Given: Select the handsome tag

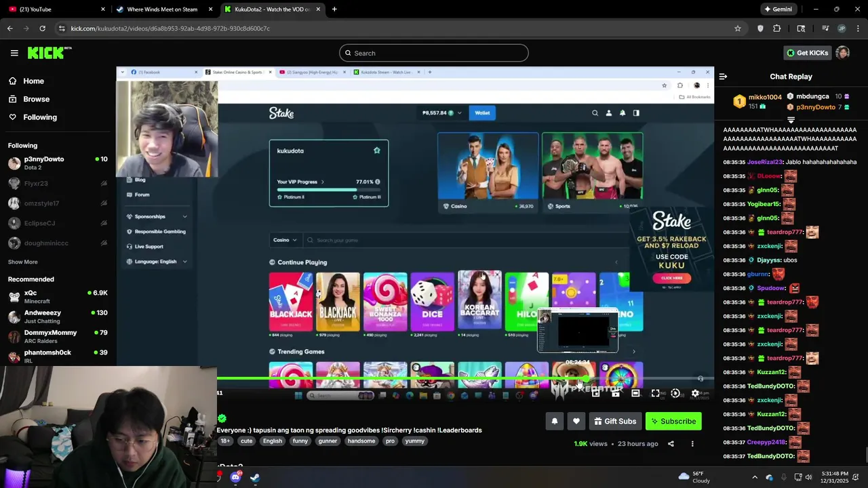Looking at the screenshot, I should (361, 441).
